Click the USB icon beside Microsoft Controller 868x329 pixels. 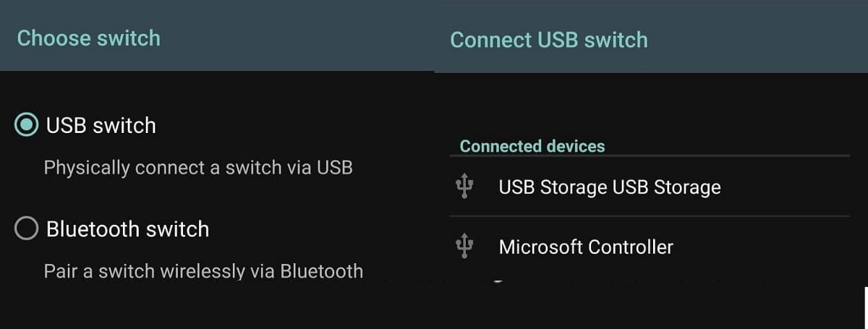tap(464, 247)
